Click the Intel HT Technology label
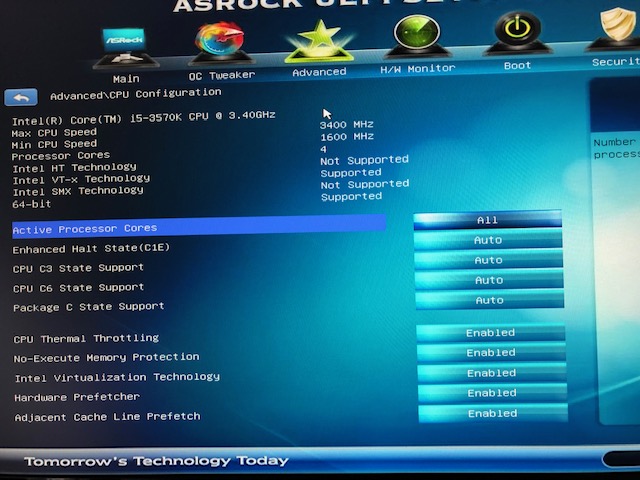The image size is (640, 480). (74, 168)
